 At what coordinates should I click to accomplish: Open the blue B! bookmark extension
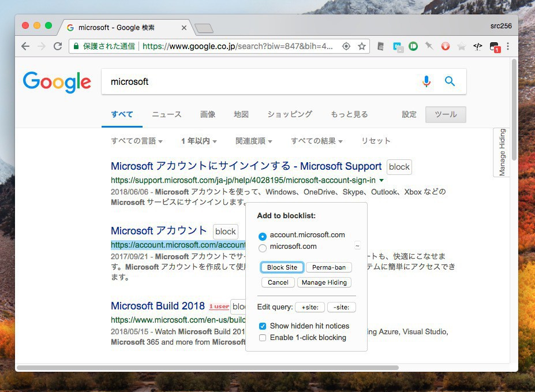[397, 47]
